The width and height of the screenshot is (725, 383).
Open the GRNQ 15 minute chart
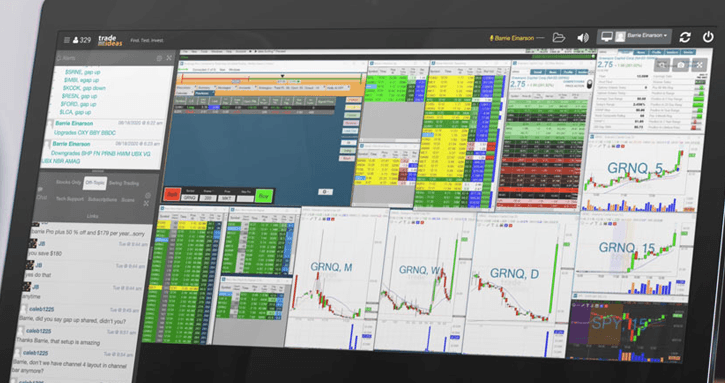coord(633,253)
